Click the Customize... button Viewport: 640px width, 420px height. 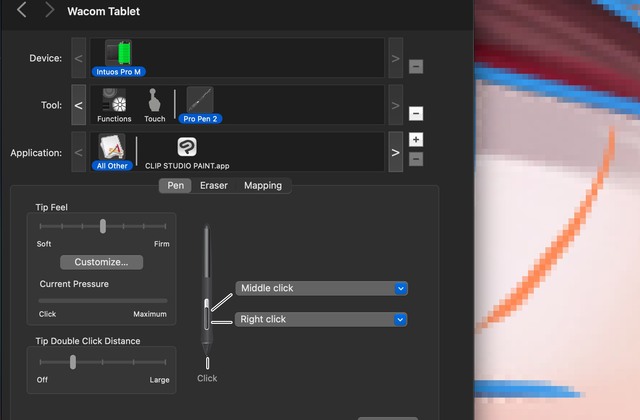pos(102,262)
